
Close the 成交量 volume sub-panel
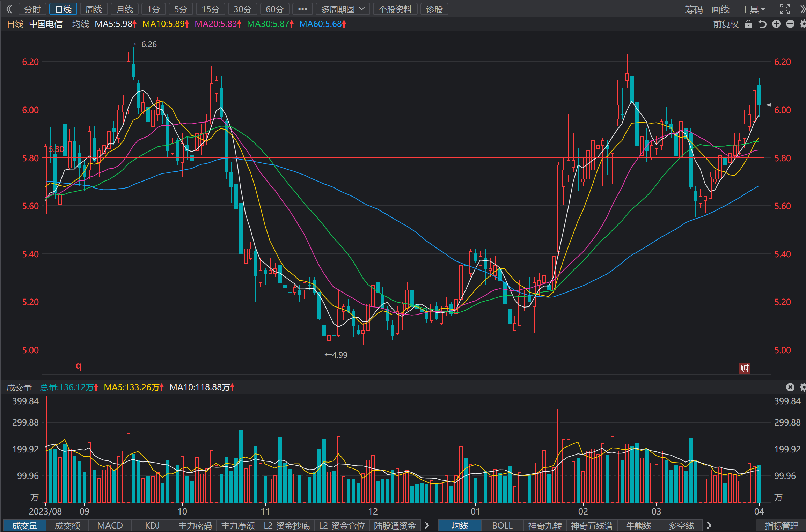(x=790, y=387)
